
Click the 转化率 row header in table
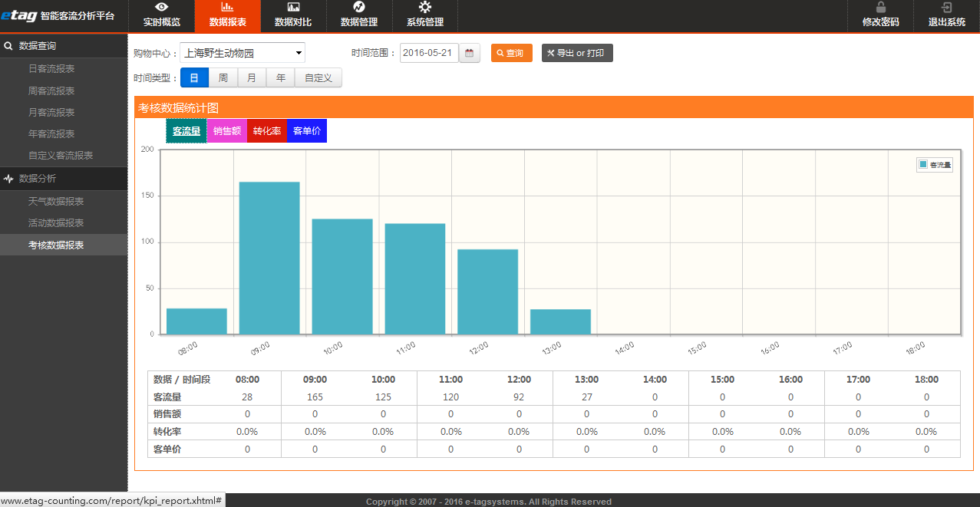pyautogui.click(x=167, y=432)
